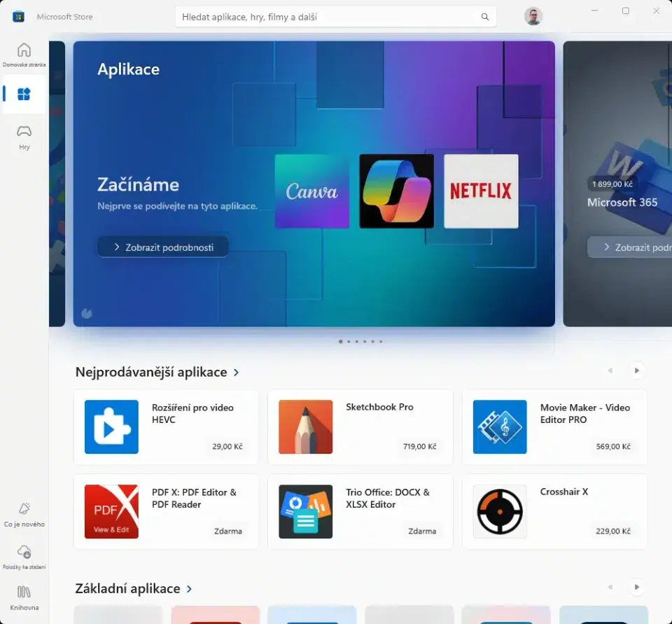Click Zobrazit podrobnosti on the Začínáme banner
672x624 pixels.
(162, 247)
